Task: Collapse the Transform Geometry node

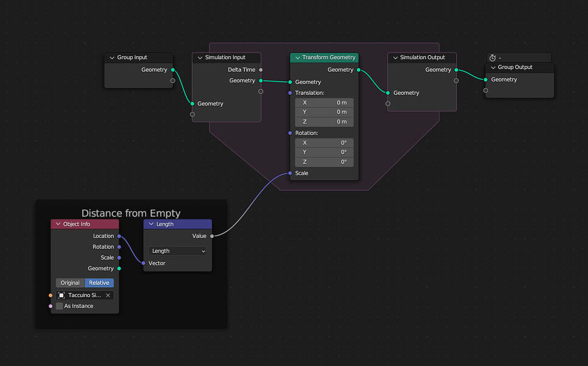Action: (x=297, y=58)
